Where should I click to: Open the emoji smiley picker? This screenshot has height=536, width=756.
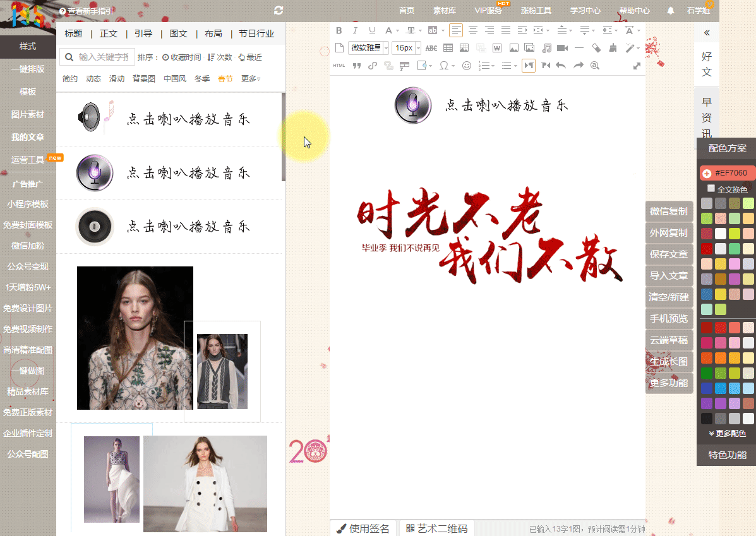467,66
